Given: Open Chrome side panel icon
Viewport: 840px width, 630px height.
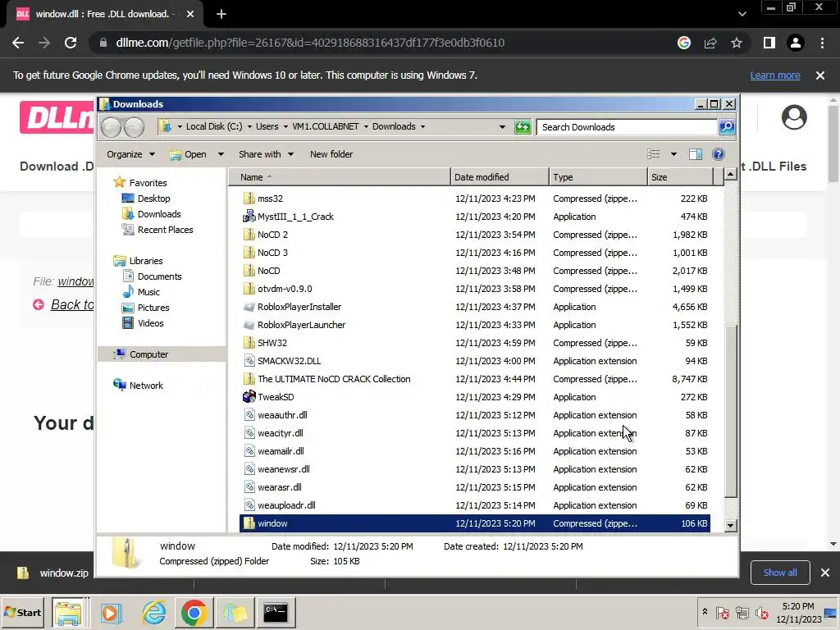Looking at the screenshot, I should coord(769,43).
